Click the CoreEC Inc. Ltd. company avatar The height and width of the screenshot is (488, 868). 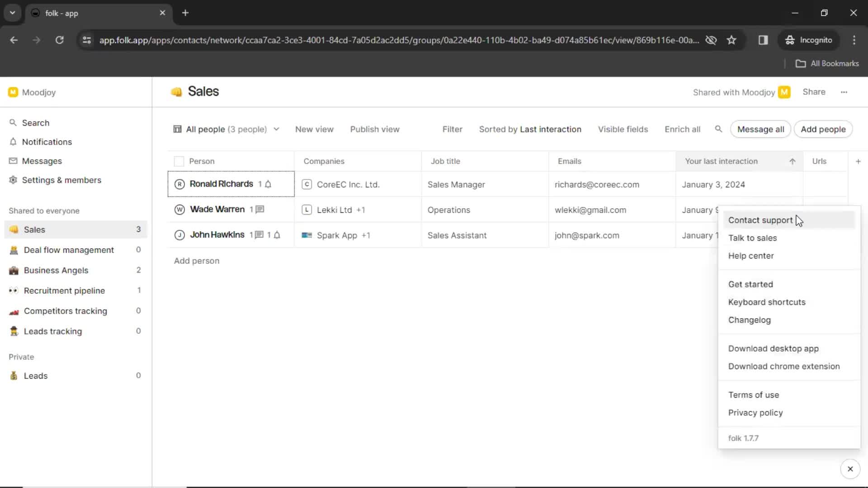point(307,184)
